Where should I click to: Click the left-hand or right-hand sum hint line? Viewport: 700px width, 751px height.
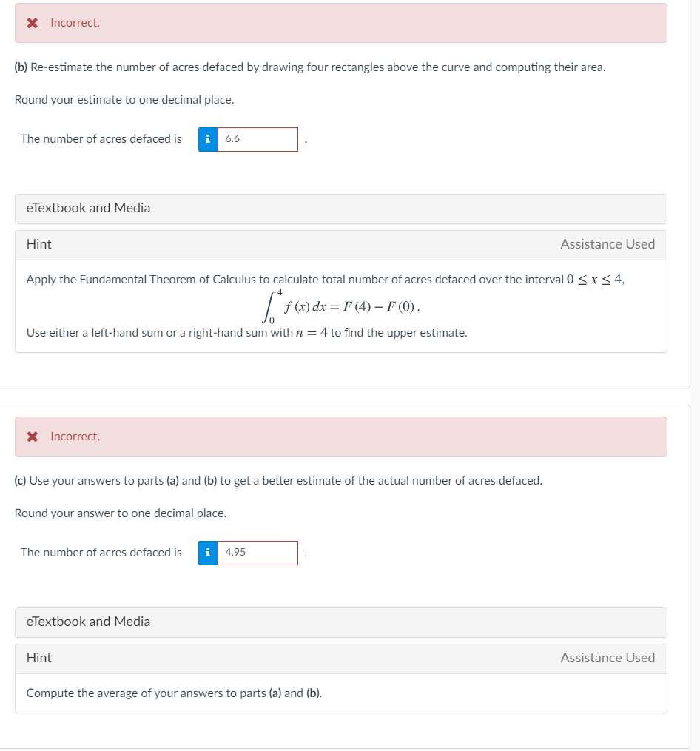click(246, 332)
